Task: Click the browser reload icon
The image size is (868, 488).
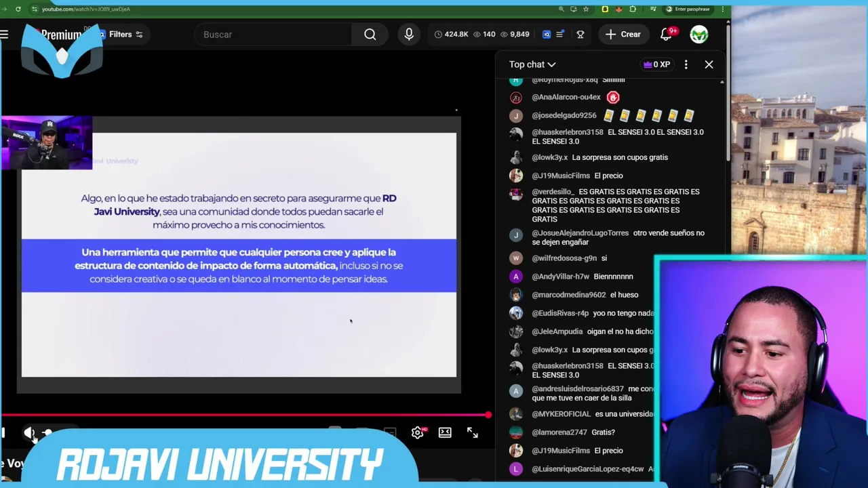Action: coord(18,9)
